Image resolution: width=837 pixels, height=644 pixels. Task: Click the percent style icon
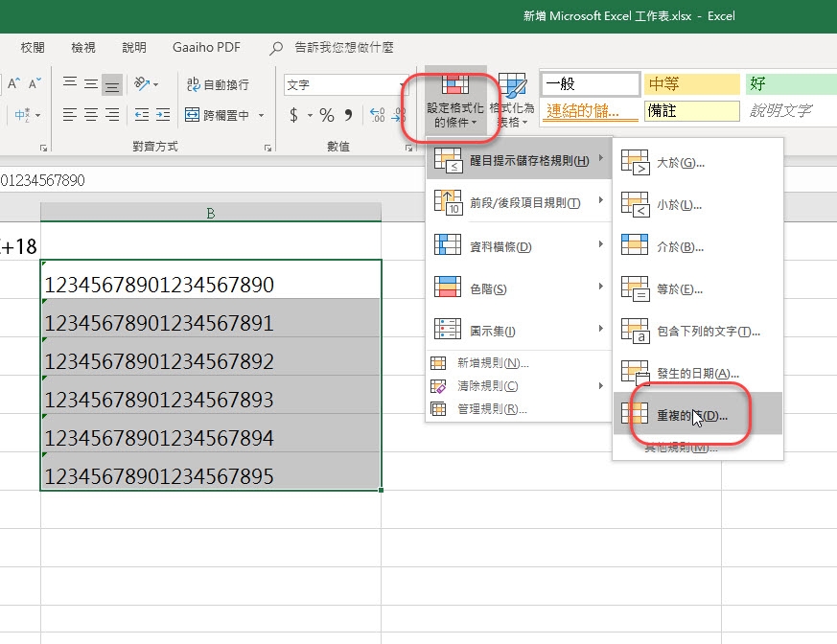tap(327, 115)
